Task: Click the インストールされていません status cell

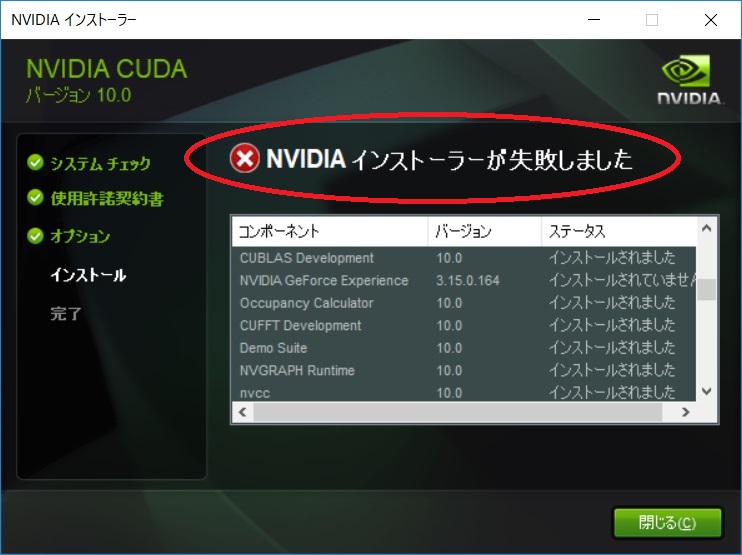Action: click(622, 281)
